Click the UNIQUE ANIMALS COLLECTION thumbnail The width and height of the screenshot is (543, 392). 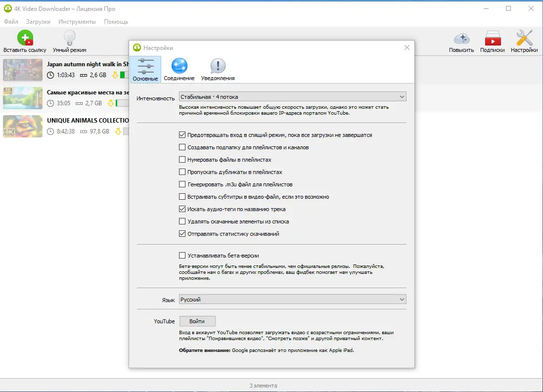click(22, 126)
